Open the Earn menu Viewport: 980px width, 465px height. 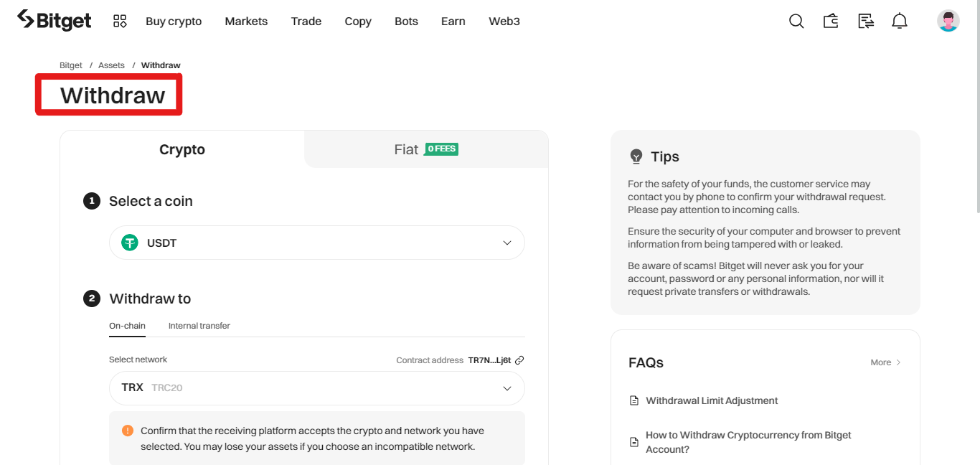click(453, 21)
